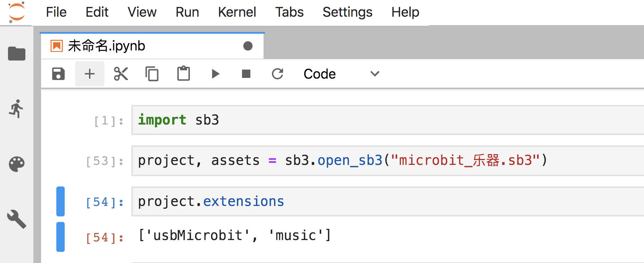Show running terminals and kernels sidebar panel

pos(16,109)
